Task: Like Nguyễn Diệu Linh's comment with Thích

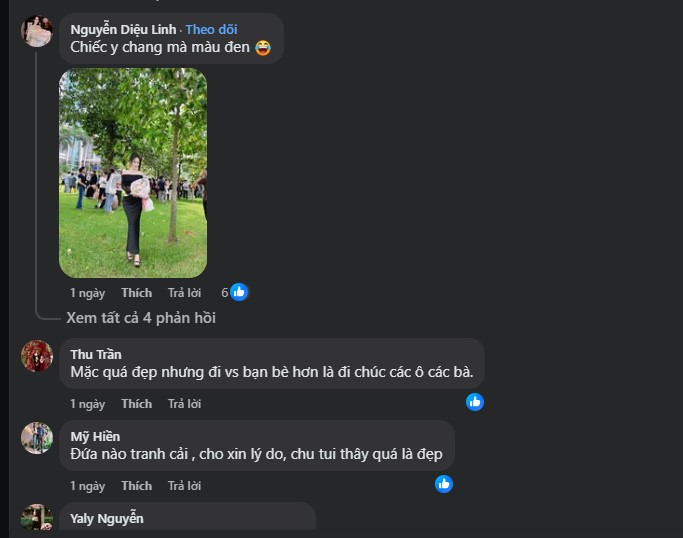Action: click(136, 293)
